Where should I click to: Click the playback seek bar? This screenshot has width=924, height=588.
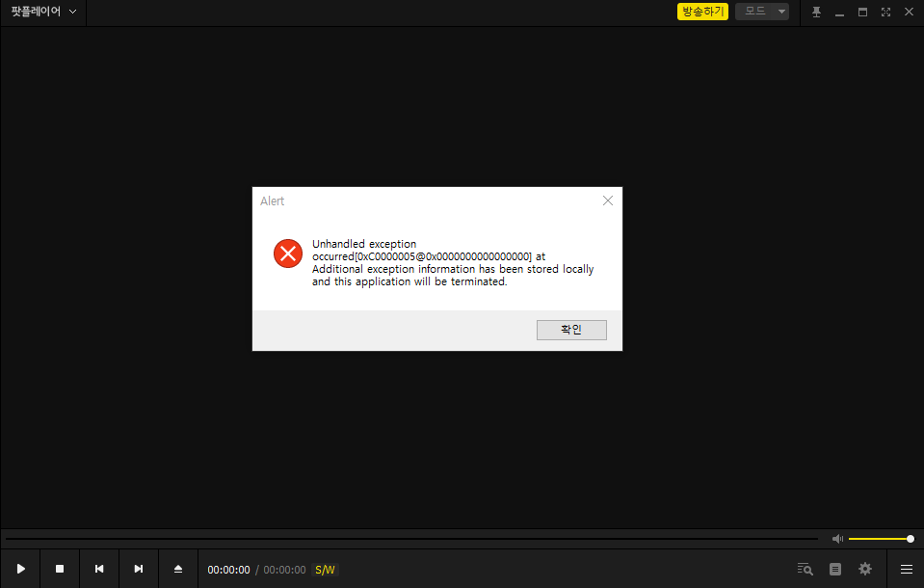coord(411,539)
